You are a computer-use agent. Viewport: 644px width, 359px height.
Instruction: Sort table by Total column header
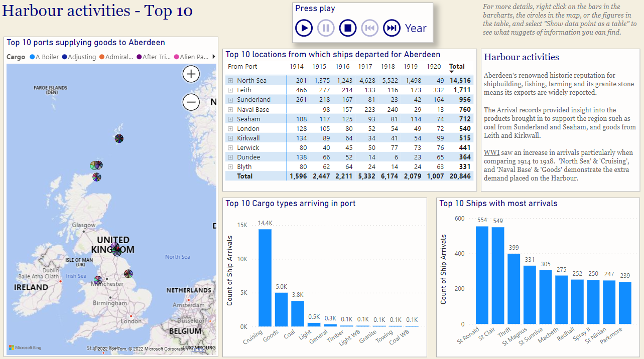[456, 66]
